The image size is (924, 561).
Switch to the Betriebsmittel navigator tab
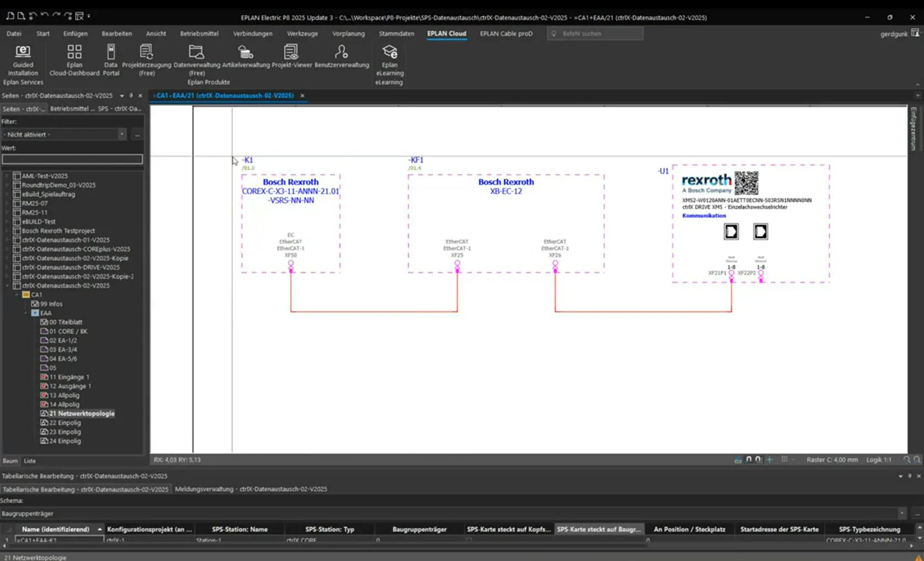click(72, 109)
